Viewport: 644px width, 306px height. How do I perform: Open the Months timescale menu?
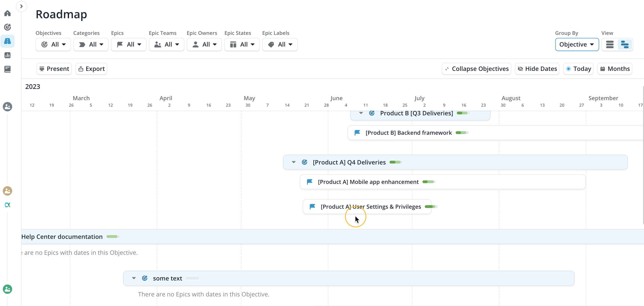click(x=615, y=69)
